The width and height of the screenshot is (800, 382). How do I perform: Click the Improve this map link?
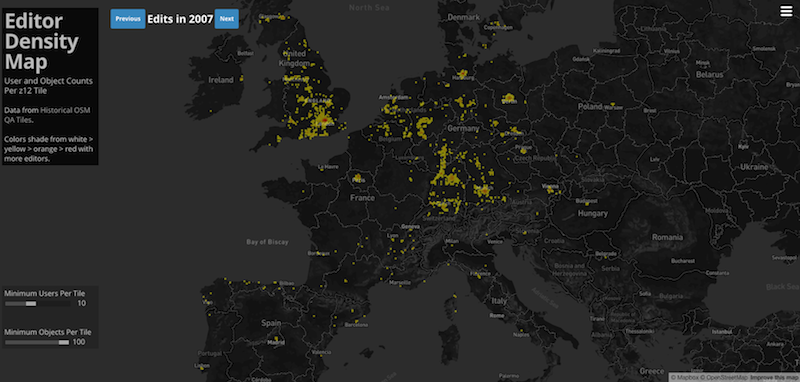[x=774, y=377]
